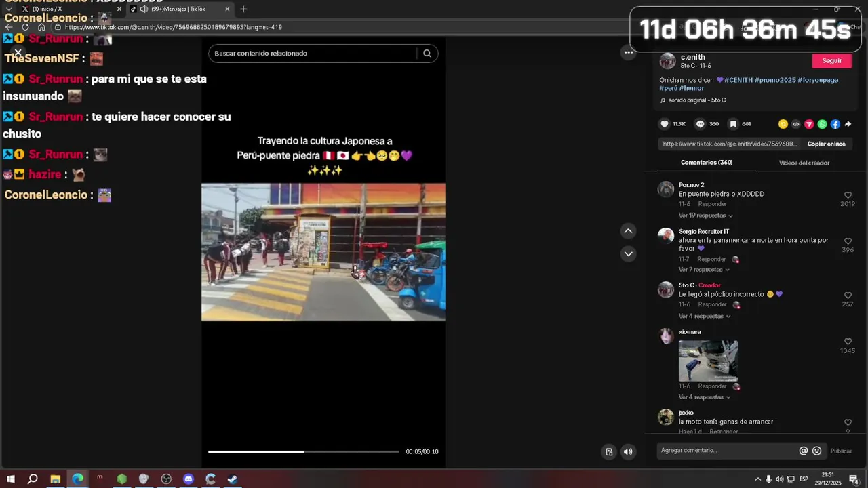
Task: Like Sergio Recruiter IT's comment
Action: tap(848, 241)
